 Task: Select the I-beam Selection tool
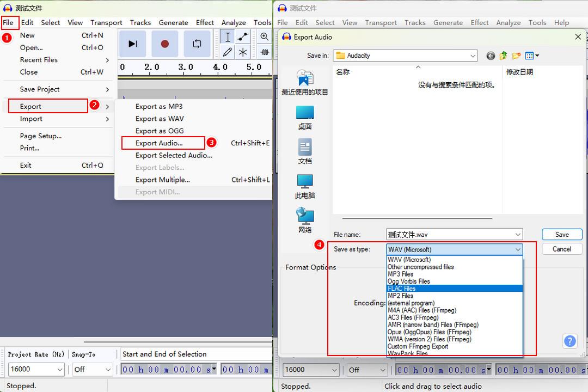228,37
